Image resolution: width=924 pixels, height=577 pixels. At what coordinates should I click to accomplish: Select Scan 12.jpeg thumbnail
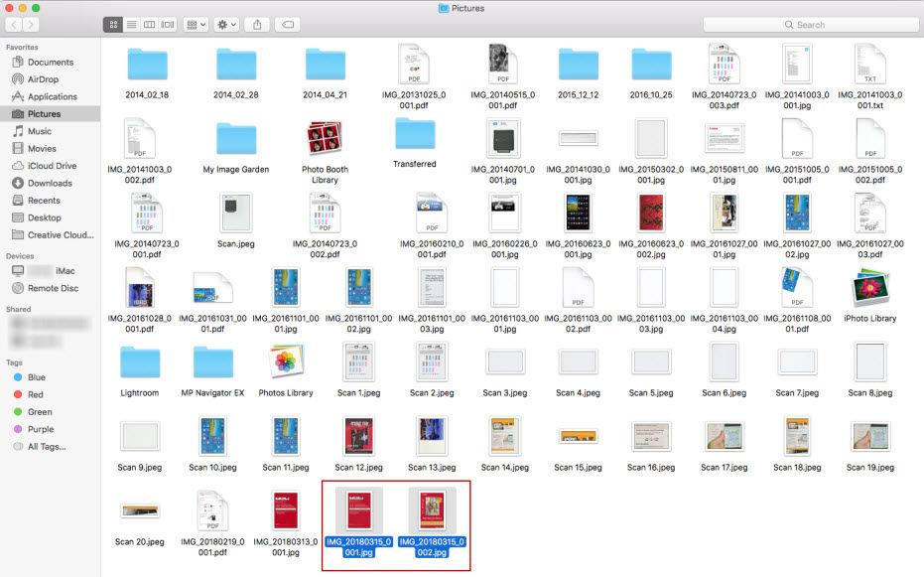click(359, 436)
